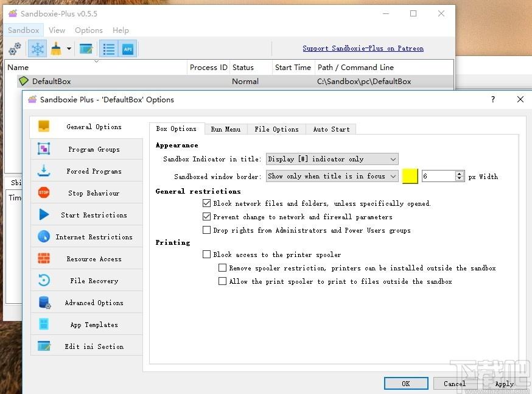
Task: Click the Sandboxie-Plus main window title icon
Action: 13,13
